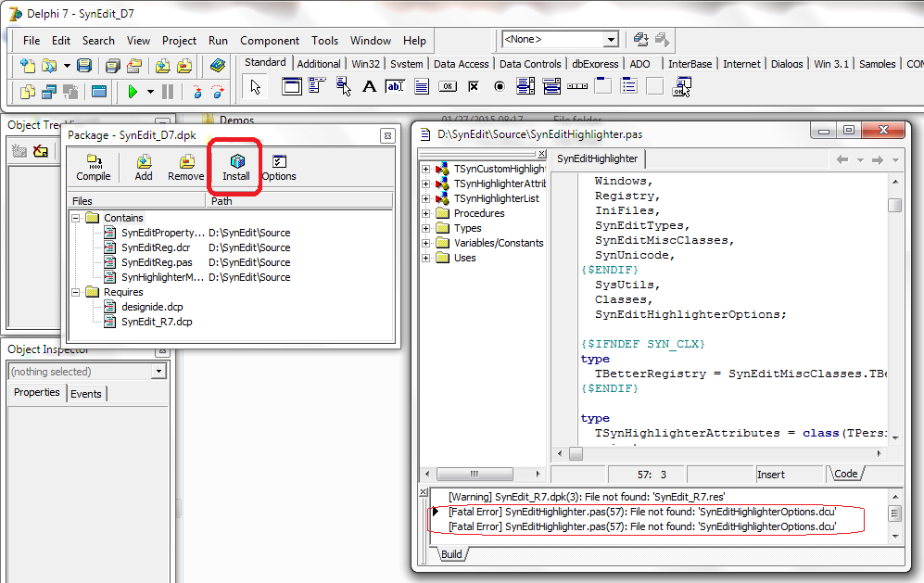Expand TSynHighlighterList in code explorer
The width and height of the screenshot is (924, 583).
click(425, 198)
